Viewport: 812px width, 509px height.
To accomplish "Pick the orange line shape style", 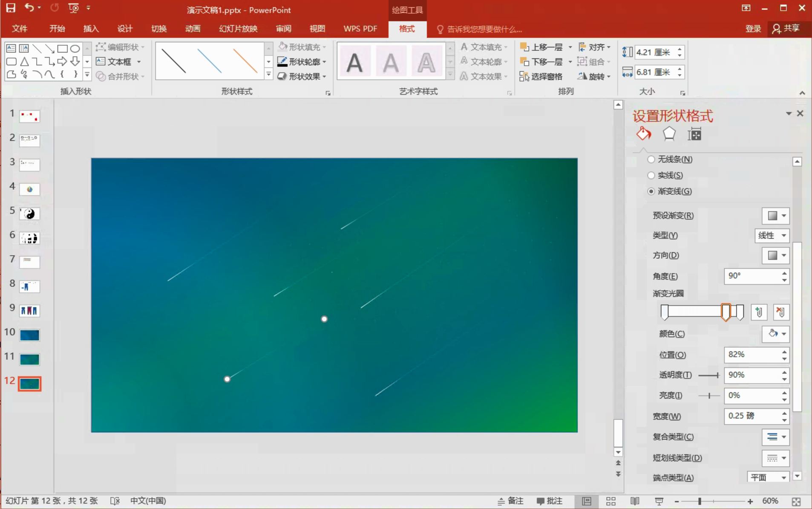I will [x=245, y=61].
